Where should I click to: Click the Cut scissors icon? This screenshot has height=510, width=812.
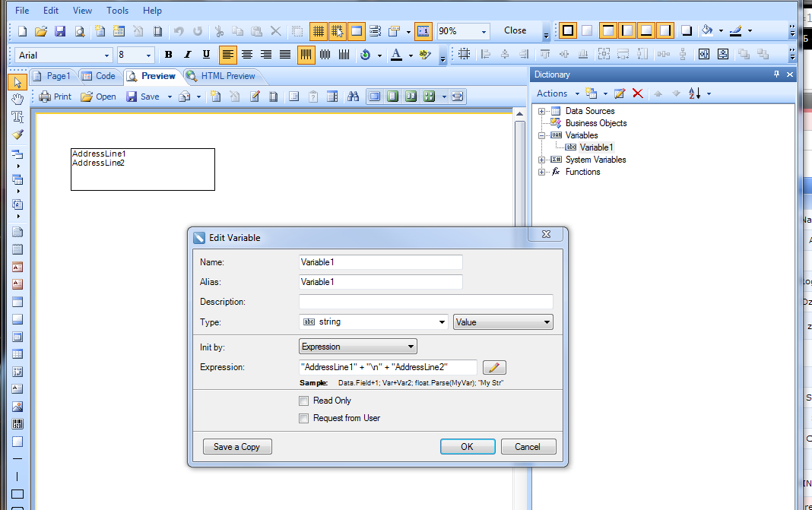pos(220,31)
